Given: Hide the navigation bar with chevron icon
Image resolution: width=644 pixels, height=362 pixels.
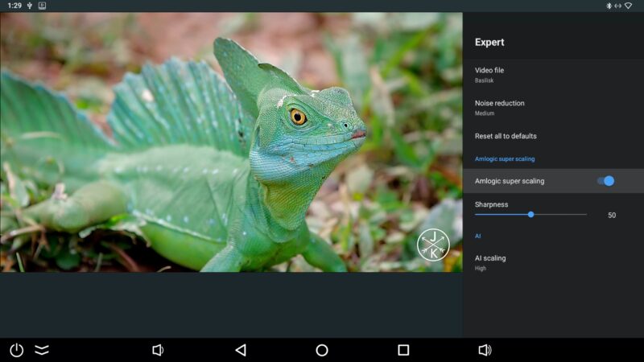Looking at the screenshot, I should (42, 350).
